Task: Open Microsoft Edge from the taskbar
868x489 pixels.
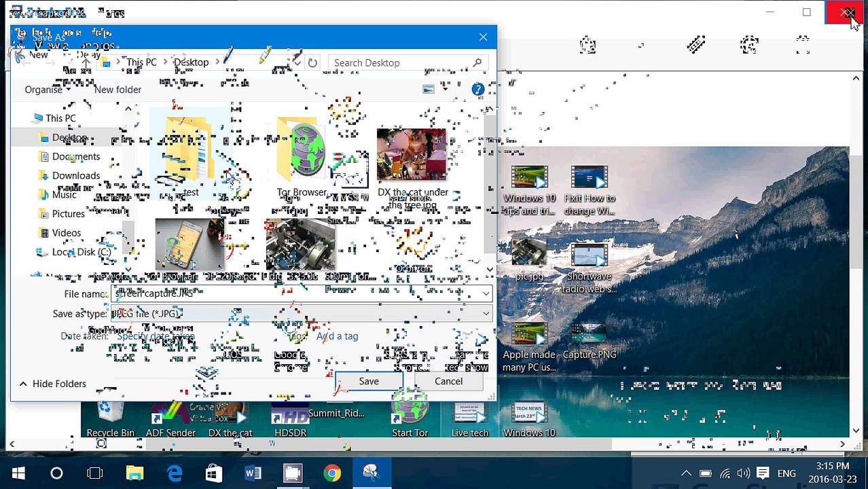Action: pyautogui.click(x=175, y=473)
